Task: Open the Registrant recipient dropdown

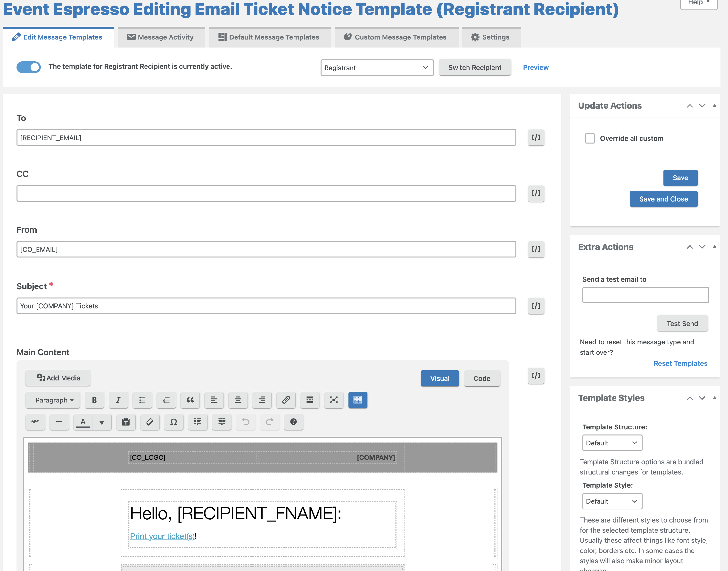Action: (x=377, y=68)
